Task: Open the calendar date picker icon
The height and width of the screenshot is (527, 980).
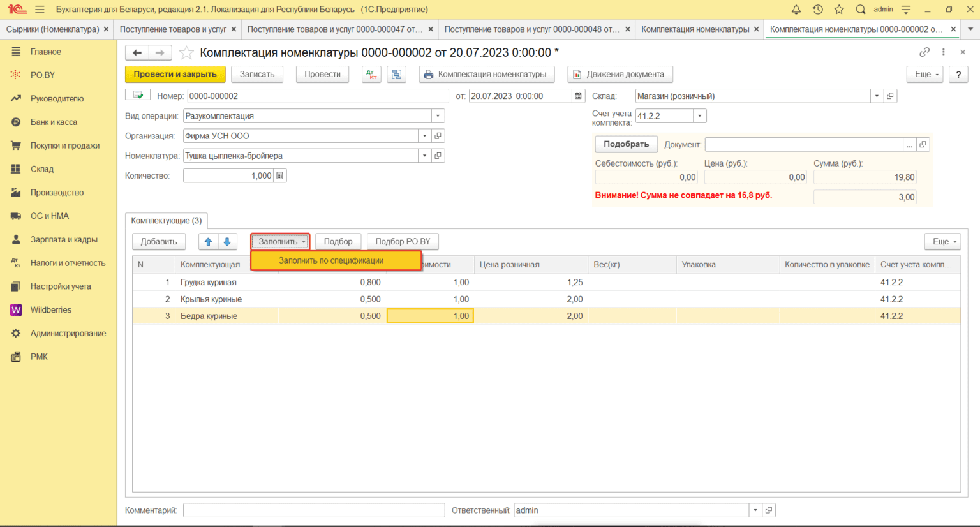Action: (x=578, y=96)
